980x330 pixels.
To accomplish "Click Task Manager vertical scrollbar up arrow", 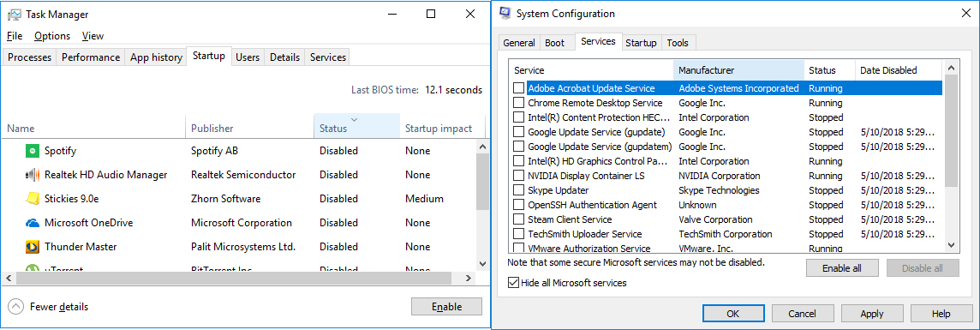I will (x=481, y=147).
